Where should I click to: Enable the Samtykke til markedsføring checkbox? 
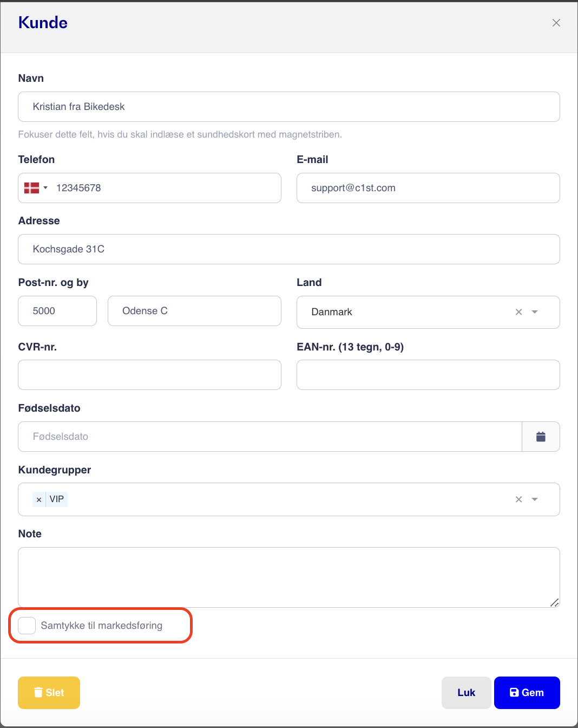click(x=27, y=626)
